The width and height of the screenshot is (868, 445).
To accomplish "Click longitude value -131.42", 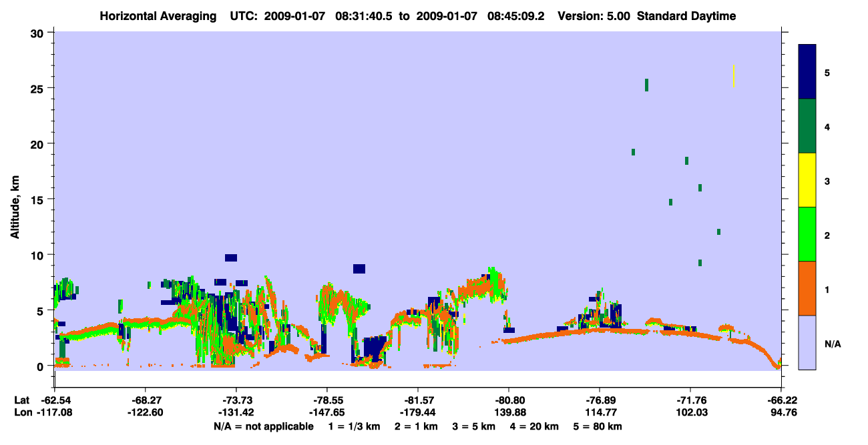I will (x=236, y=412).
